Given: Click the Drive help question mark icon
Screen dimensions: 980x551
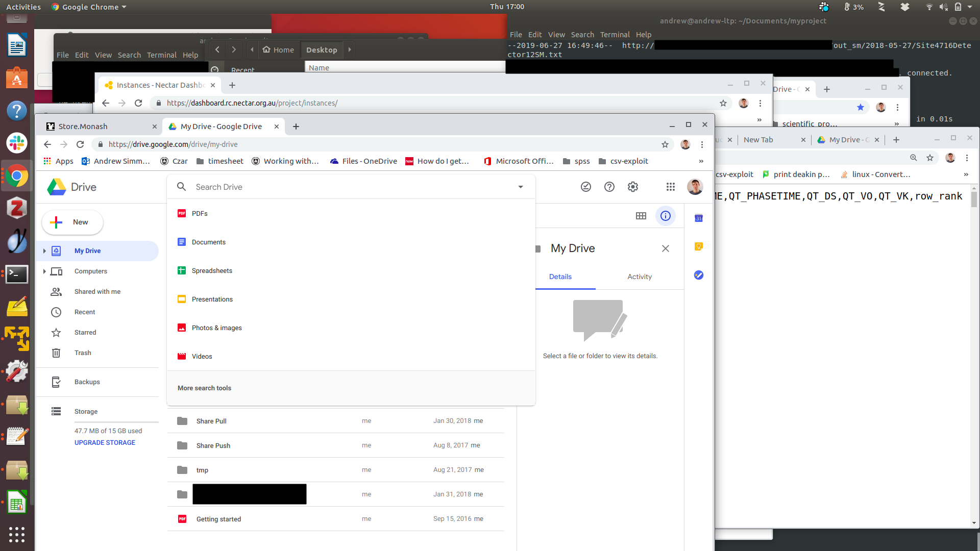Looking at the screenshot, I should 609,187.
